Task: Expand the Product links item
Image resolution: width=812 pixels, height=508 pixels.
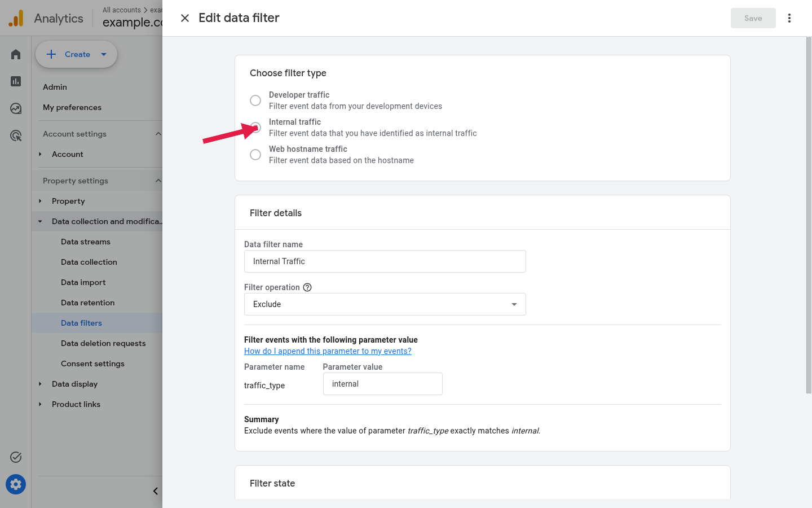Action: (x=40, y=404)
